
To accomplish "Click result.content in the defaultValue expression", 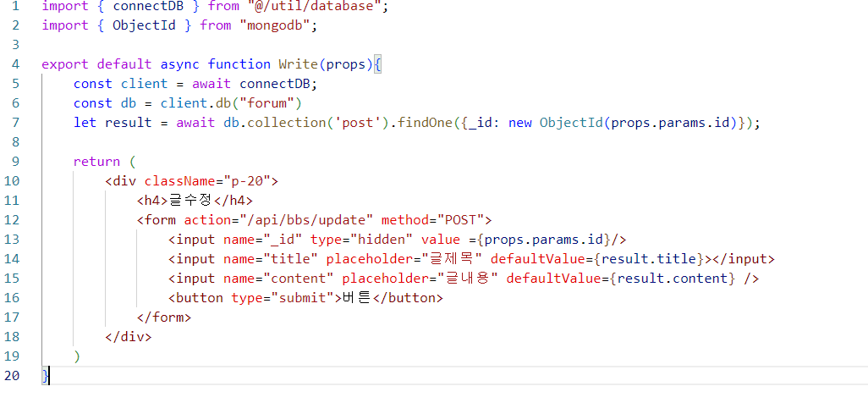I will tap(673, 279).
